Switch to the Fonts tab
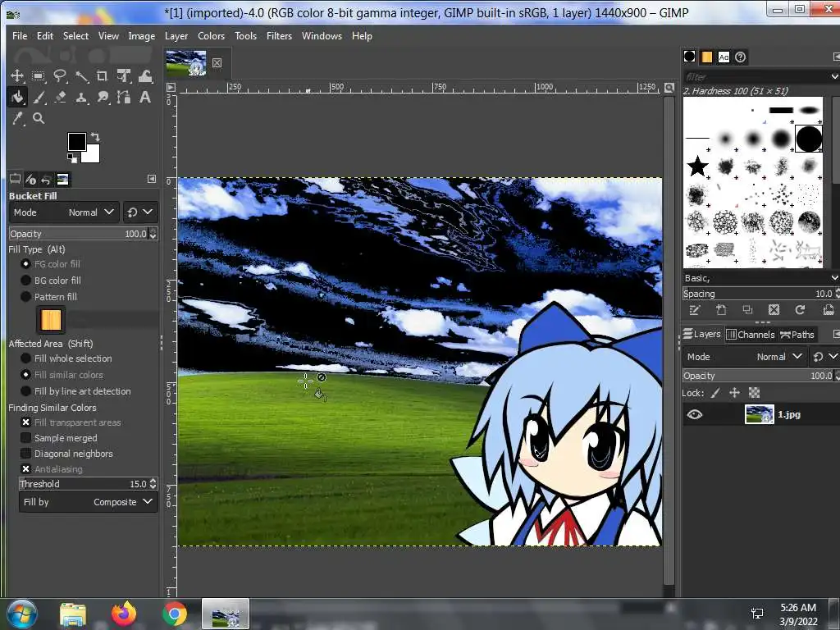This screenshot has width=840, height=630. click(x=724, y=57)
